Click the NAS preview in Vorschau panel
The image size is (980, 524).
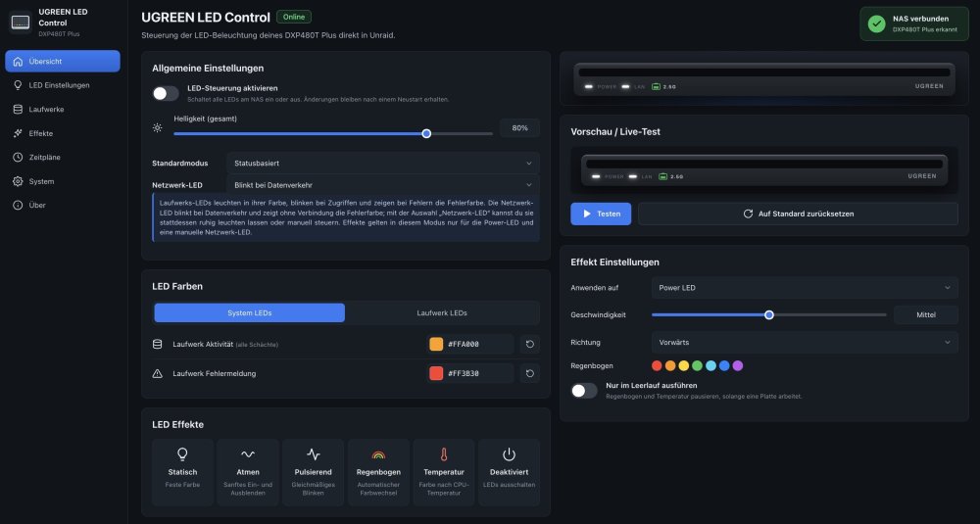(x=764, y=170)
